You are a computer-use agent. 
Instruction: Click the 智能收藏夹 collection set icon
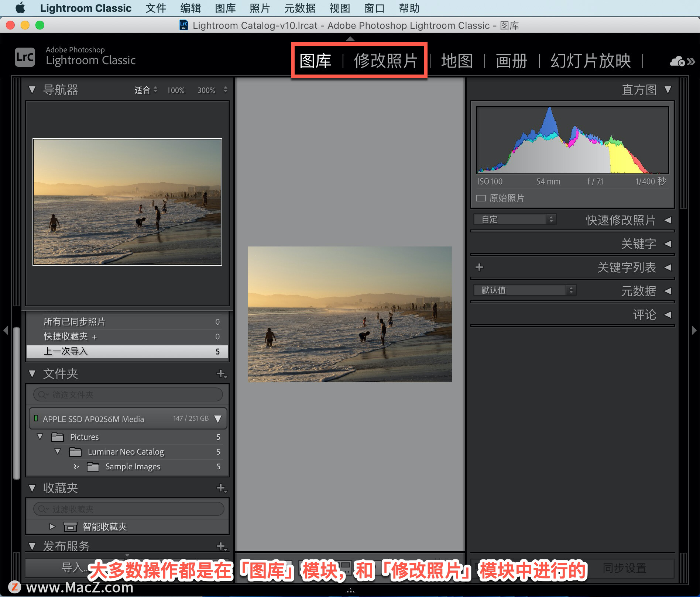71,527
